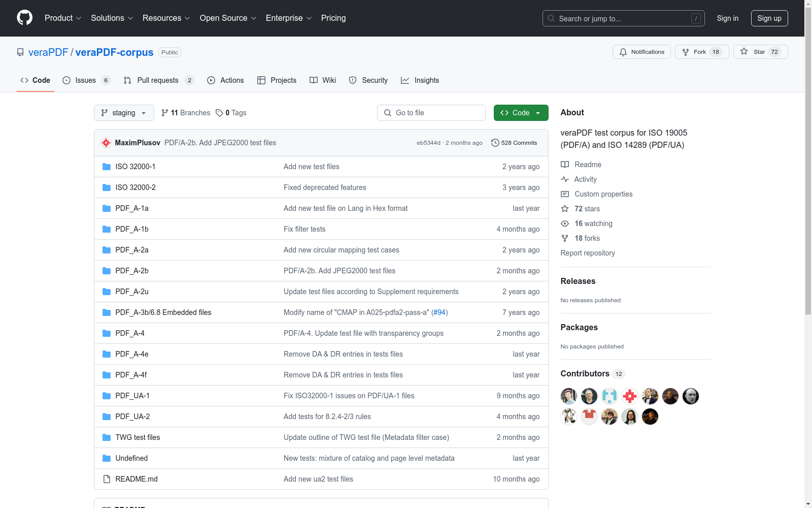Switch to the Actions tab

[x=225, y=80]
